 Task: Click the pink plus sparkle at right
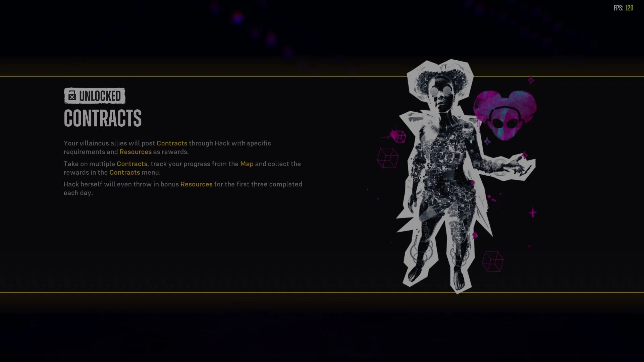tap(533, 213)
